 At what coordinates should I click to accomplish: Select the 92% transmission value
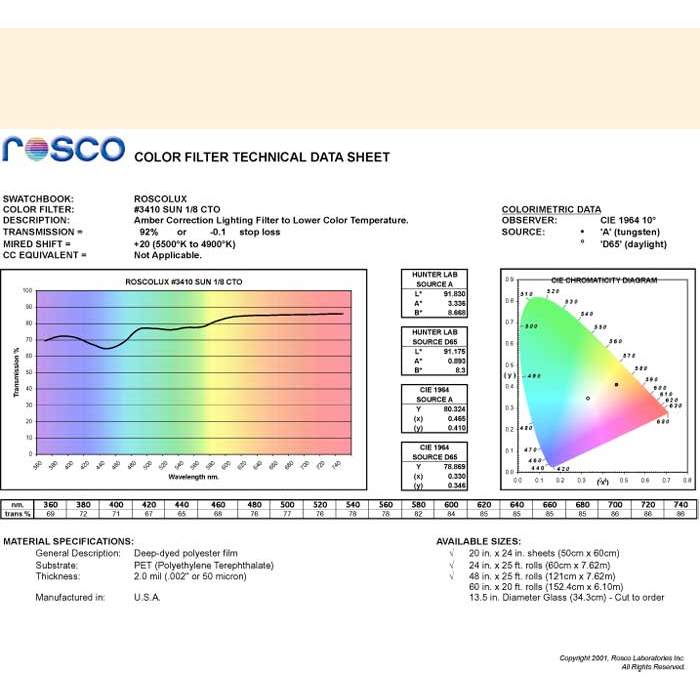coord(149,232)
